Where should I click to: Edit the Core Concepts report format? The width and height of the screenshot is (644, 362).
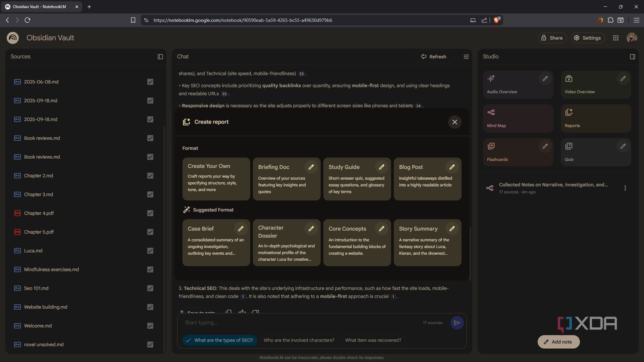coord(382,229)
